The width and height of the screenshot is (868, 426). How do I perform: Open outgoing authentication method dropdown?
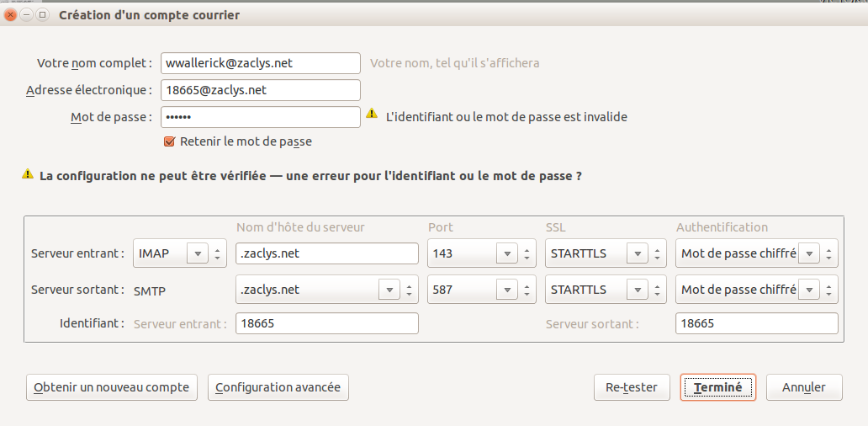808,290
